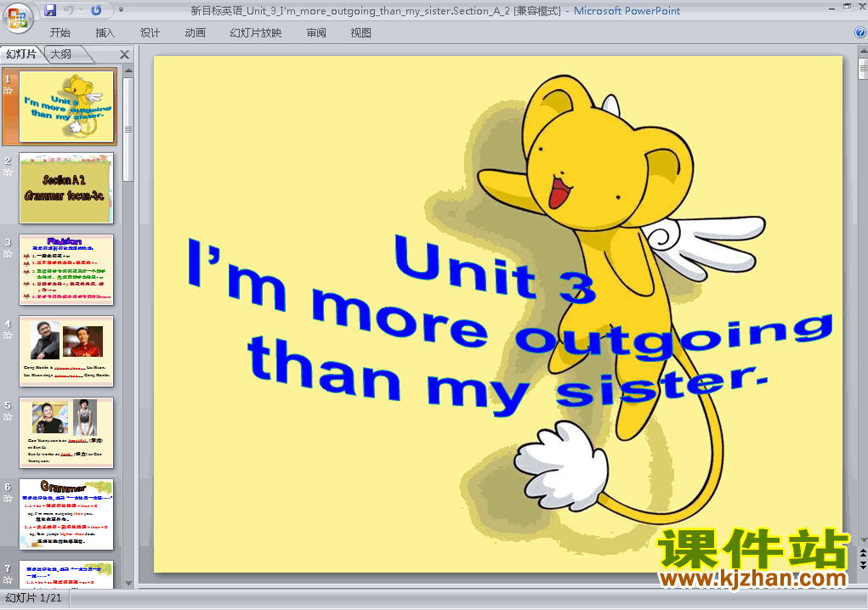Click the Redo arrow in the quick toolbar
Image resolution: width=868 pixels, height=610 pixels.
click(96, 10)
